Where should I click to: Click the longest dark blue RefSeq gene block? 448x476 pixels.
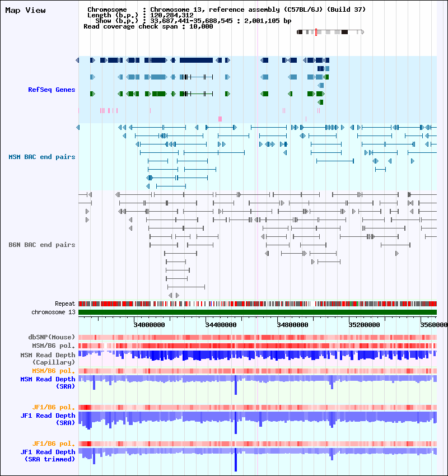[196, 60]
